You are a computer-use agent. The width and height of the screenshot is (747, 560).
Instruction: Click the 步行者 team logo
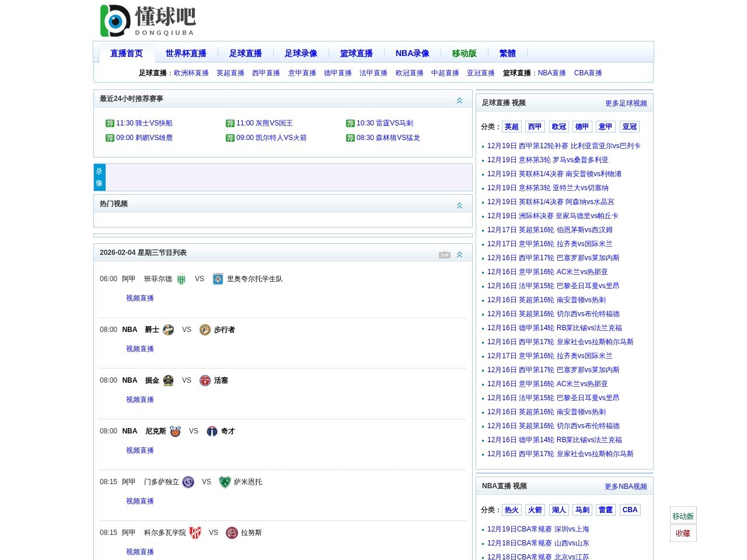click(205, 330)
